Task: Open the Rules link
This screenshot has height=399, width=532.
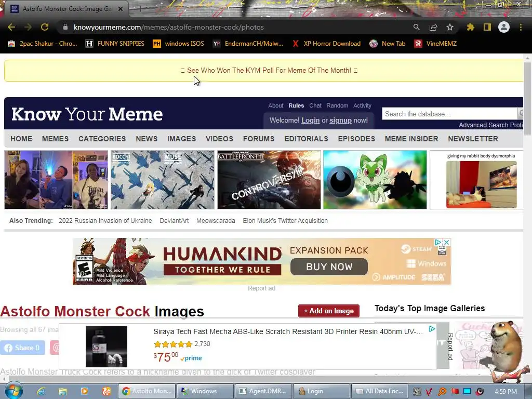Action: pos(296,105)
